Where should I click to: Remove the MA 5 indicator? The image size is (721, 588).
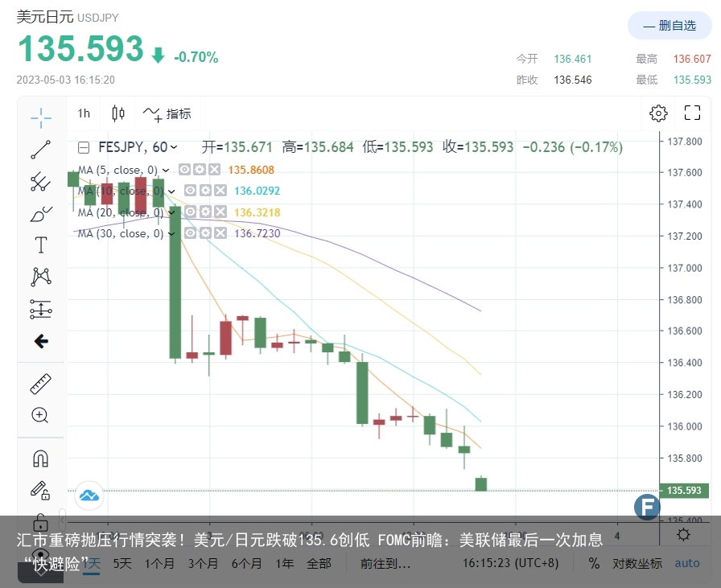[214, 170]
